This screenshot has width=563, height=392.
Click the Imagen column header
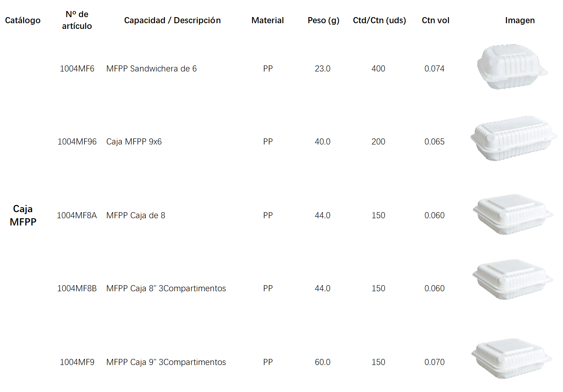point(520,20)
